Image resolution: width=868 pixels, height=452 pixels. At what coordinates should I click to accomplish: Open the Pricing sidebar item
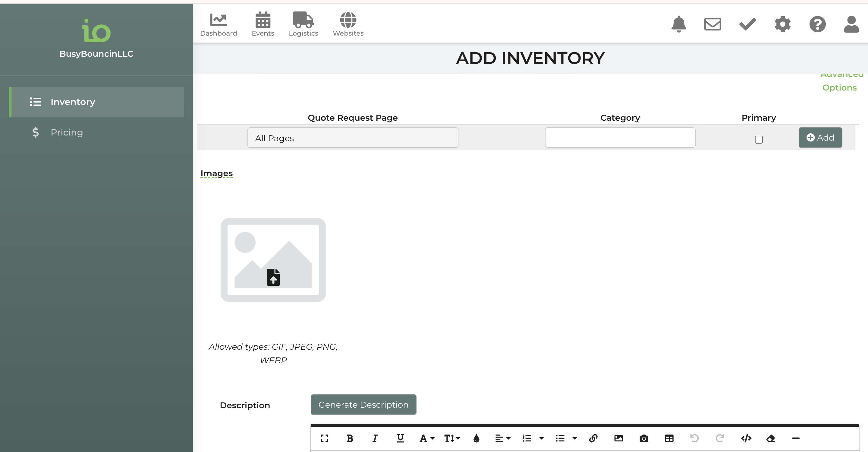(x=67, y=132)
